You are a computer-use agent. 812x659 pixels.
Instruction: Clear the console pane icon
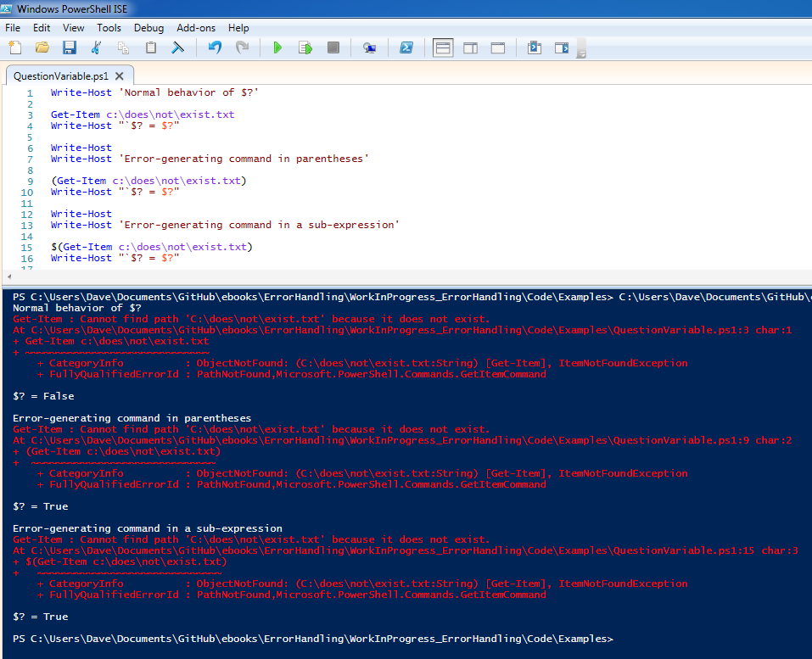click(178, 47)
